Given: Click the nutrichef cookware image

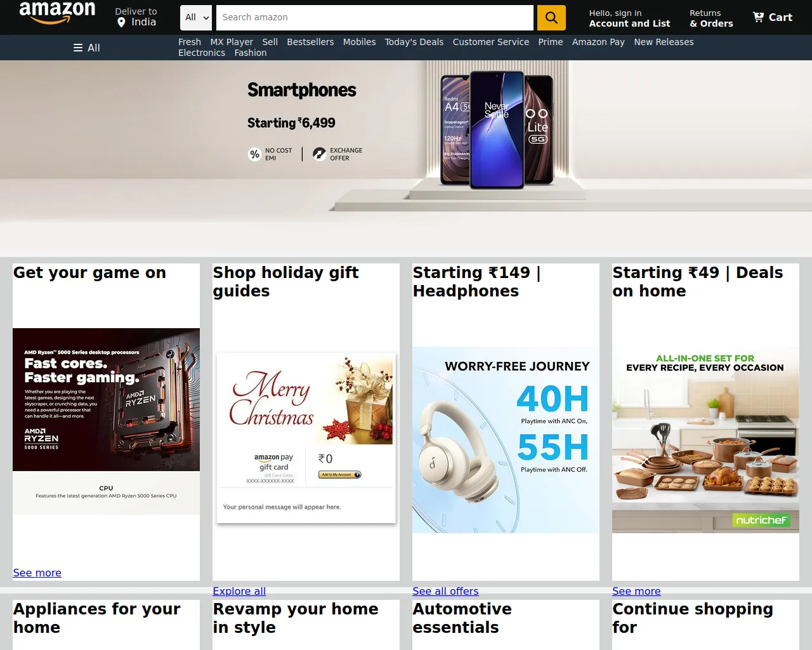Looking at the screenshot, I should click(705, 440).
